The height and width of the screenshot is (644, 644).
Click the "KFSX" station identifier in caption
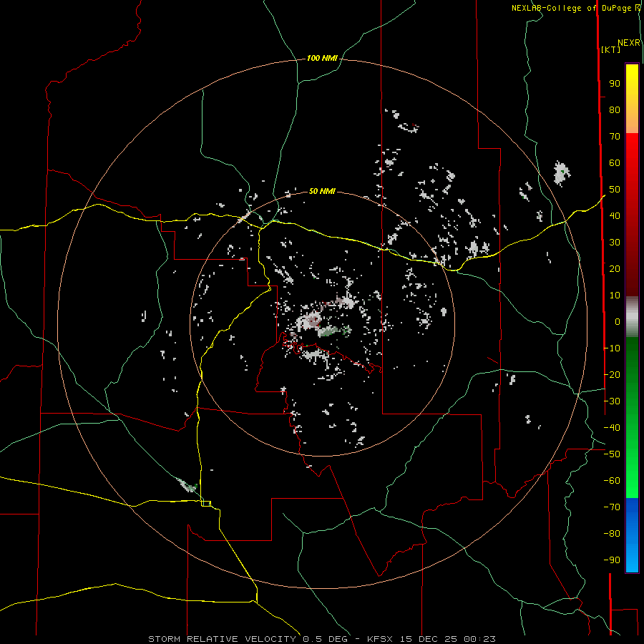[x=380, y=639]
